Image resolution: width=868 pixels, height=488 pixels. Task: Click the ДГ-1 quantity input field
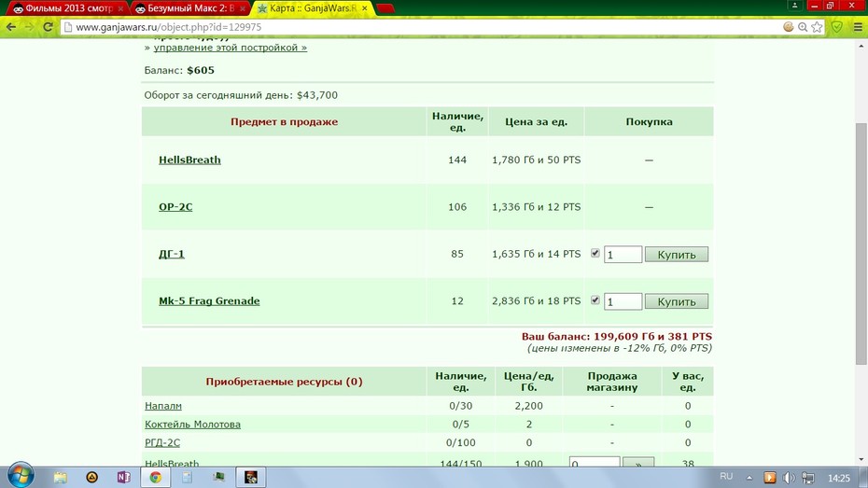coord(623,255)
